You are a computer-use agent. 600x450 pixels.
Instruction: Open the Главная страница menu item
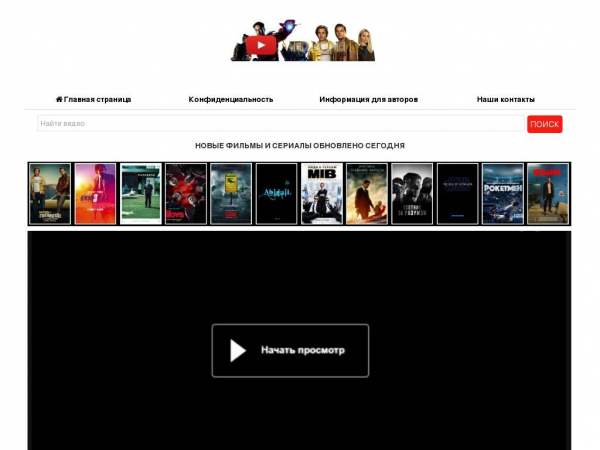pyautogui.click(x=93, y=99)
